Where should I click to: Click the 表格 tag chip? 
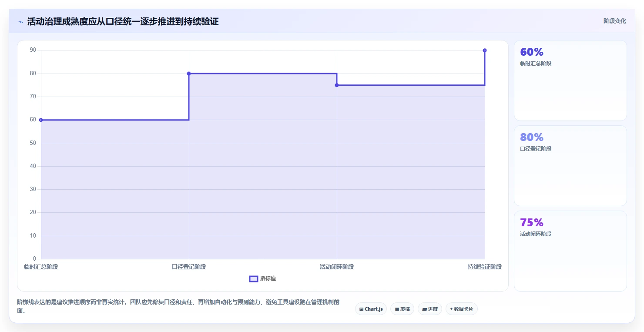tap(402, 309)
